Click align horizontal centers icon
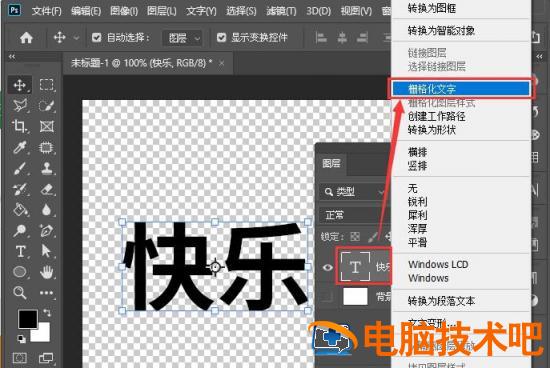Viewport: 550px width, 368px height. (342, 38)
